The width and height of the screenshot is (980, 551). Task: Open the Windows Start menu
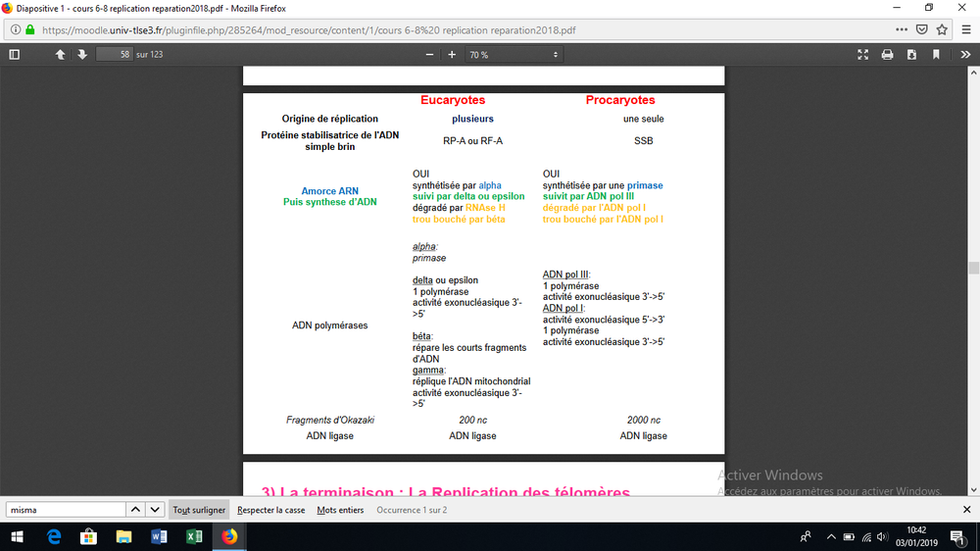point(17,536)
